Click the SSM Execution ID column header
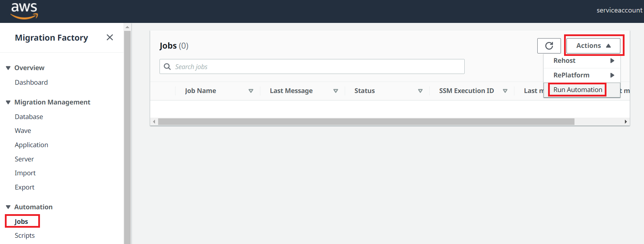644x244 pixels. pos(466,91)
